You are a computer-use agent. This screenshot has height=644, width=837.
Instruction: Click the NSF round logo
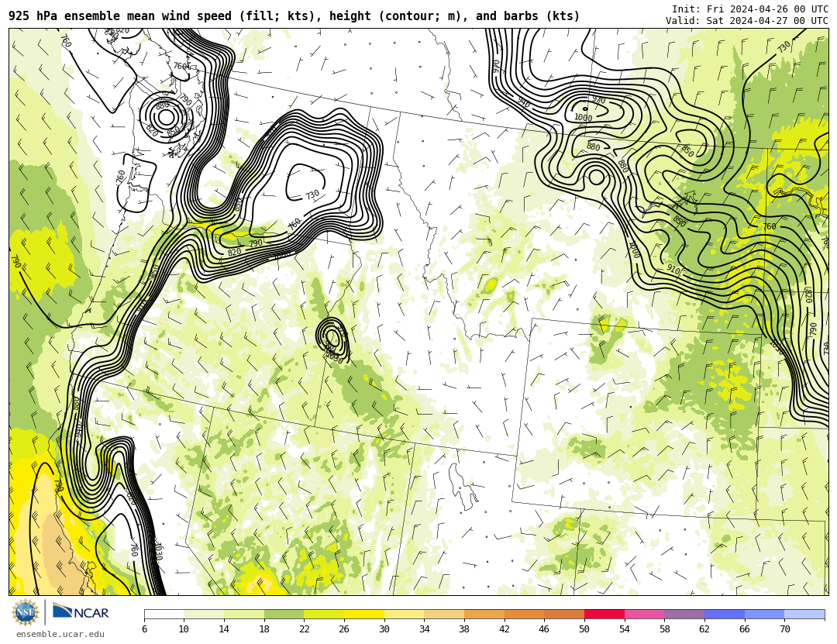pyautogui.click(x=26, y=612)
